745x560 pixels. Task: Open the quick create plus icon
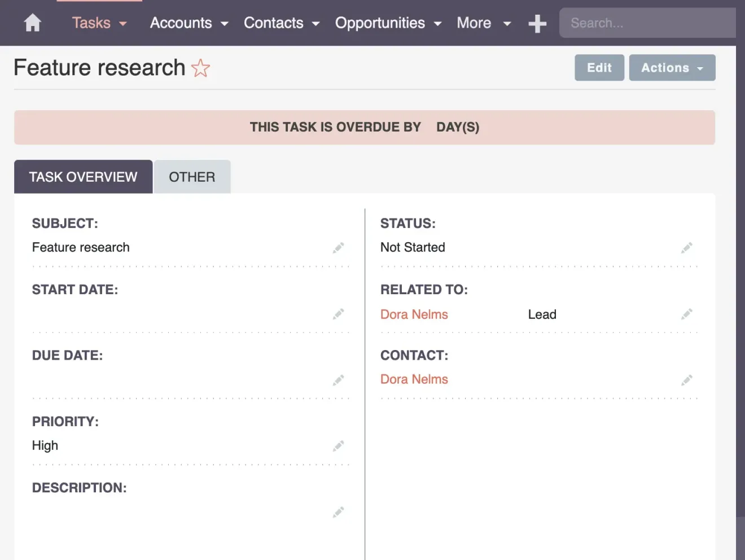tap(537, 23)
